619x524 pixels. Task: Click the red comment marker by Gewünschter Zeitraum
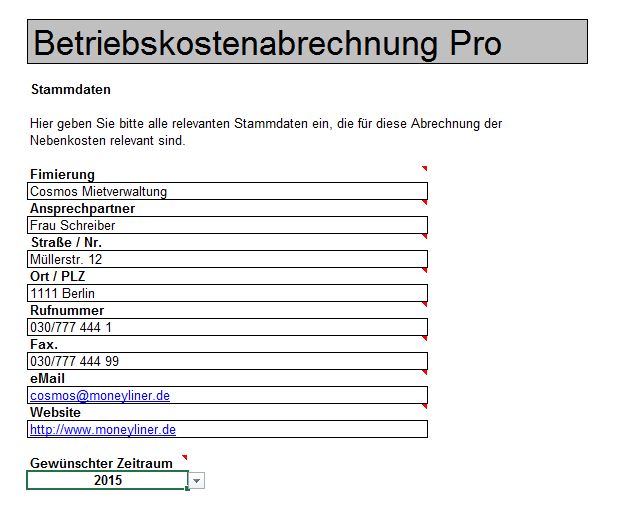(184, 457)
